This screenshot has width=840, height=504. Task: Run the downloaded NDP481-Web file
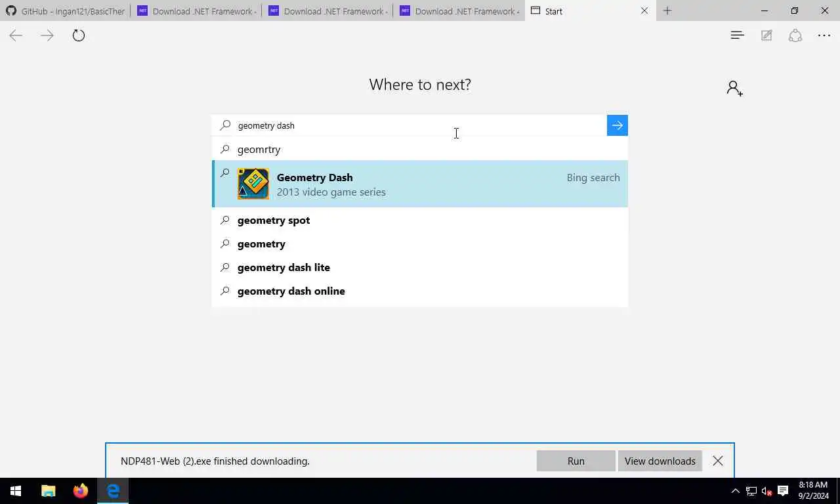(x=576, y=461)
